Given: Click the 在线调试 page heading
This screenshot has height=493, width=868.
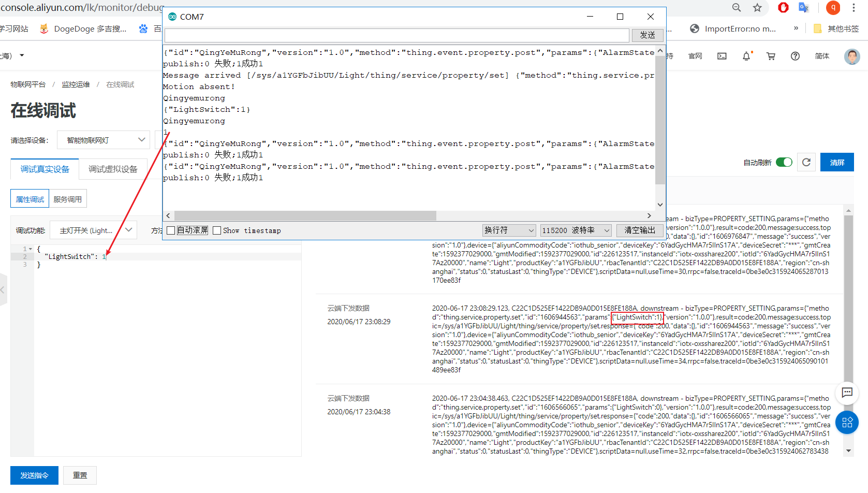Looking at the screenshot, I should tap(43, 110).
